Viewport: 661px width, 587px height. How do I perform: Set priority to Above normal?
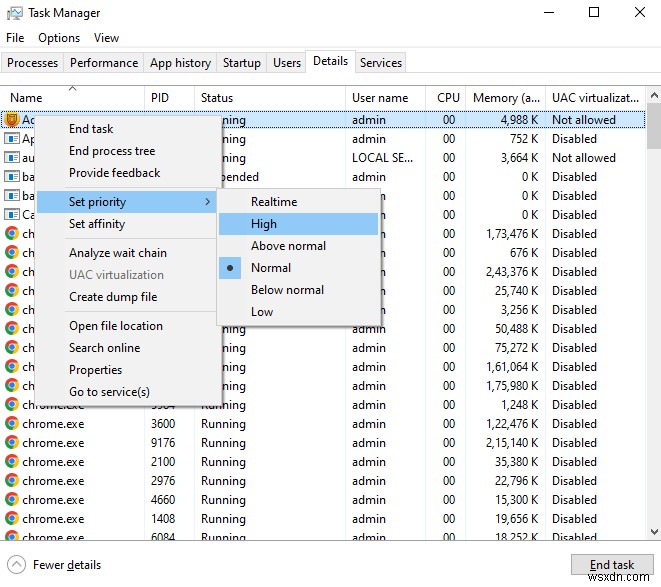point(298,245)
